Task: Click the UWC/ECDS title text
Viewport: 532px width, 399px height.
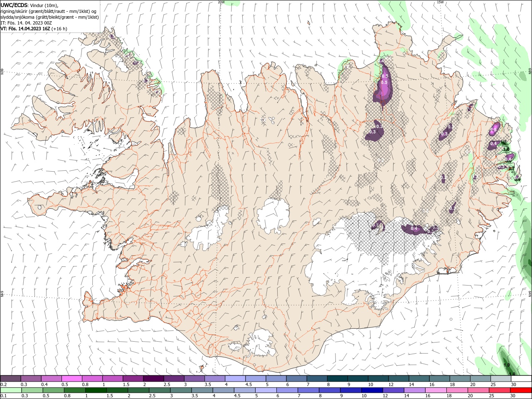Action: (x=14, y=5)
